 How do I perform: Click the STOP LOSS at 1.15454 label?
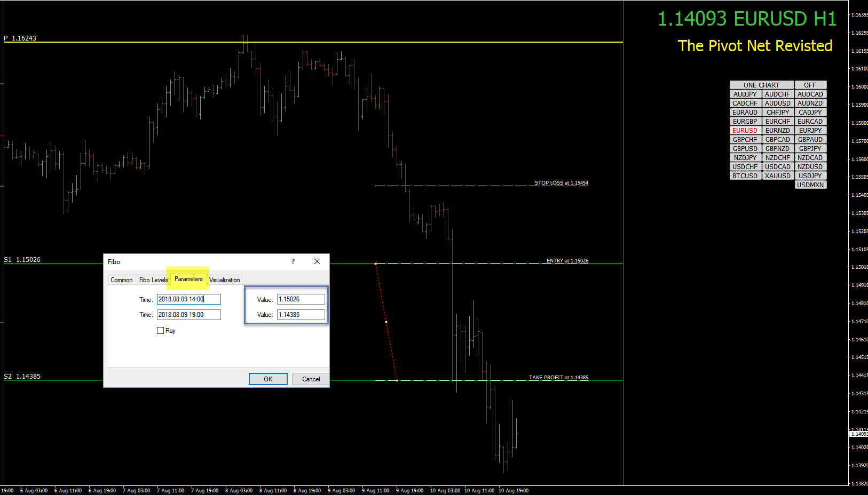(x=562, y=183)
